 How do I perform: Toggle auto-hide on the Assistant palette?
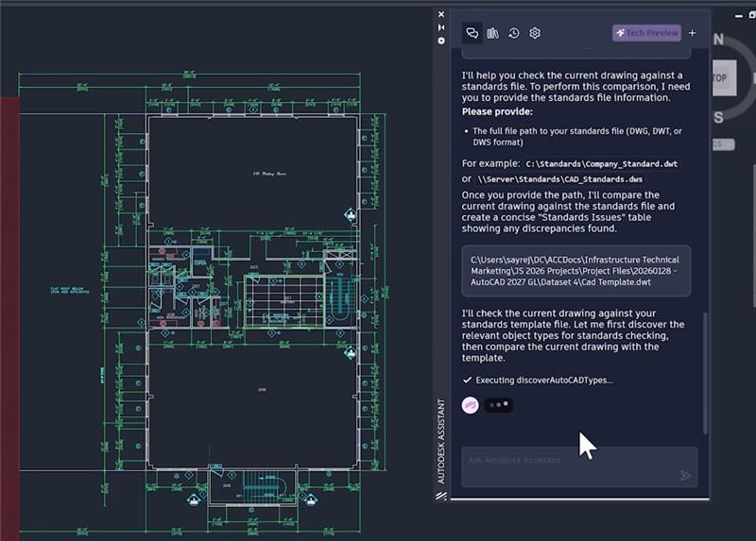(441, 27)
